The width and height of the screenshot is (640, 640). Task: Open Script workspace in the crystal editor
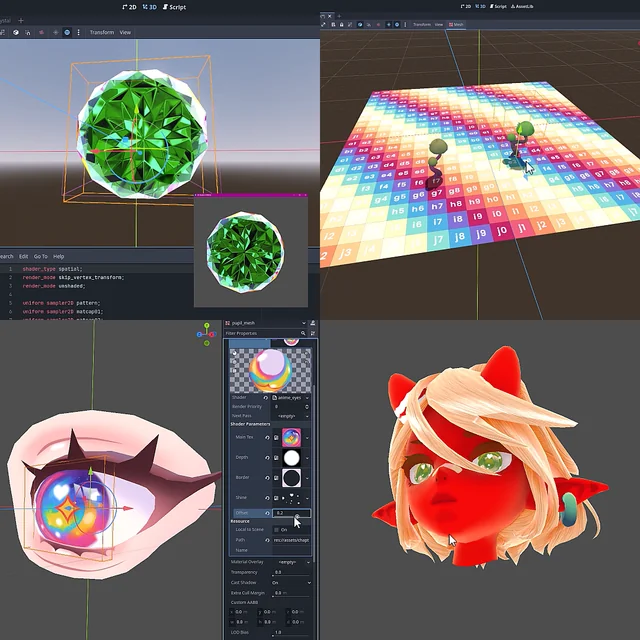(174, 7)
